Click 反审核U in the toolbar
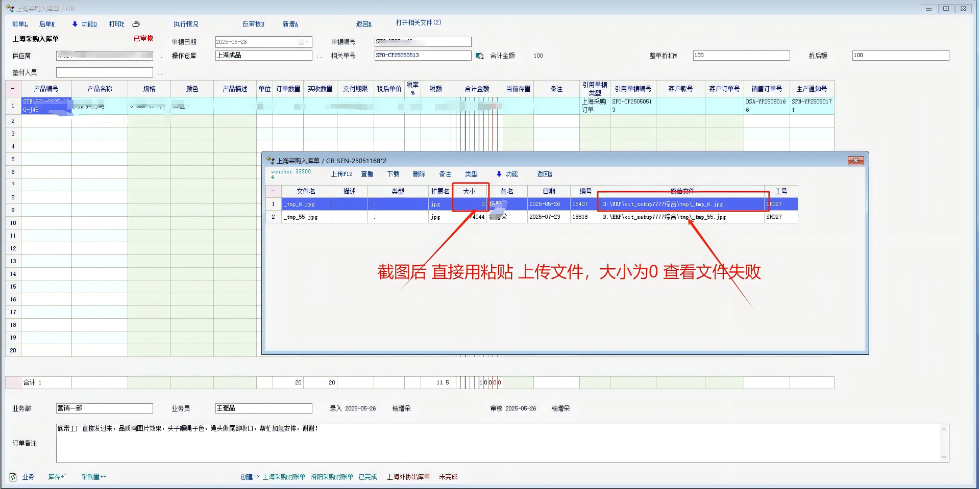Viewport: 980px width, 489px height. (x=253, y=24)
